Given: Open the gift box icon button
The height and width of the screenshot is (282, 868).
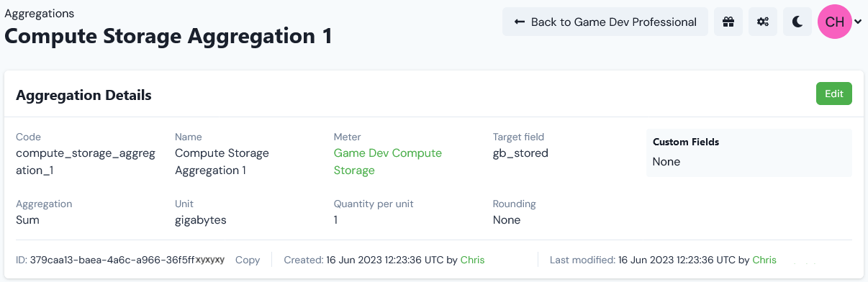Looking at the screenshot, I should pyautogui.click(x=728, y=22).
